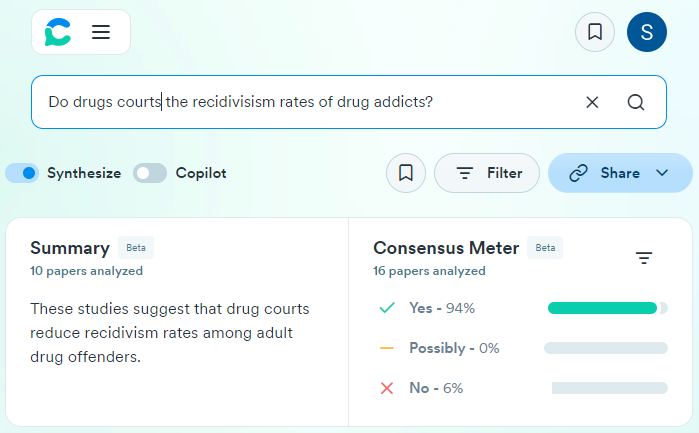Clear the search query with X
699x433 pixels.
592,102
